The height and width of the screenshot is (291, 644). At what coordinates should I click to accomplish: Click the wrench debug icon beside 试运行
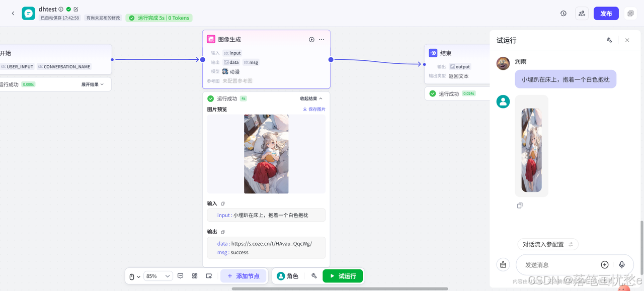tap(314, 276)
